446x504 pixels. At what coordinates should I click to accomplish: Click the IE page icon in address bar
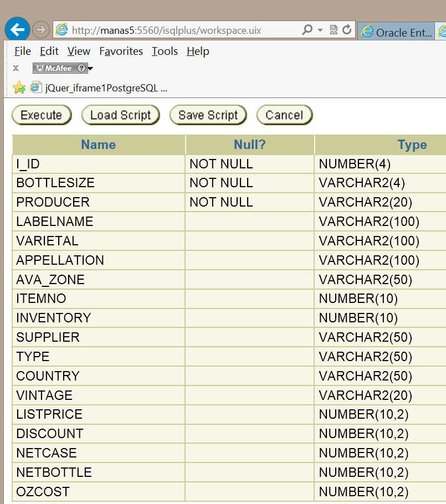point(61,30)
